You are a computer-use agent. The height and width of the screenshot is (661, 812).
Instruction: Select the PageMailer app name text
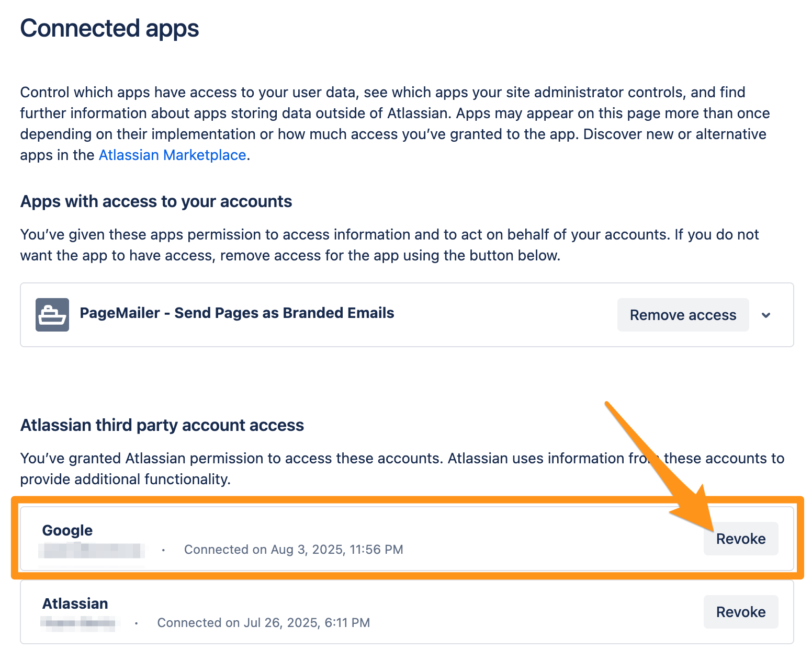tap(237, 313)
